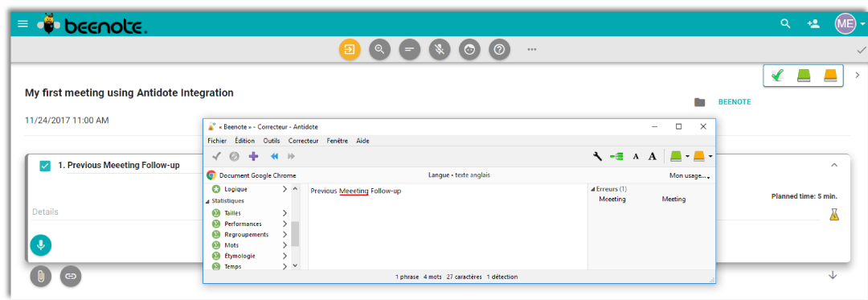The width and height of the screenshot is (868, 300).
Task: Click the small A decrease text icon
Action: click(x=636, y=157)
